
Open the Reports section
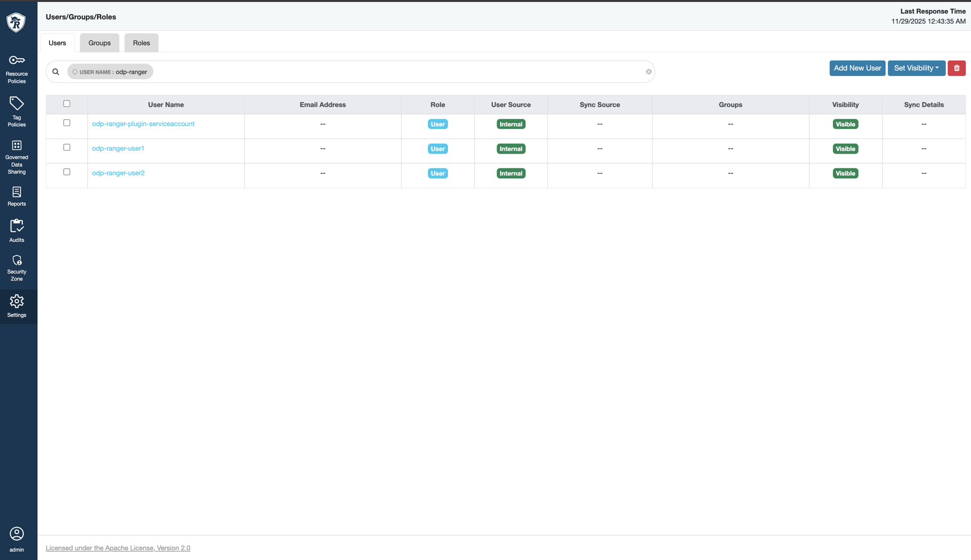pos(17,196)
